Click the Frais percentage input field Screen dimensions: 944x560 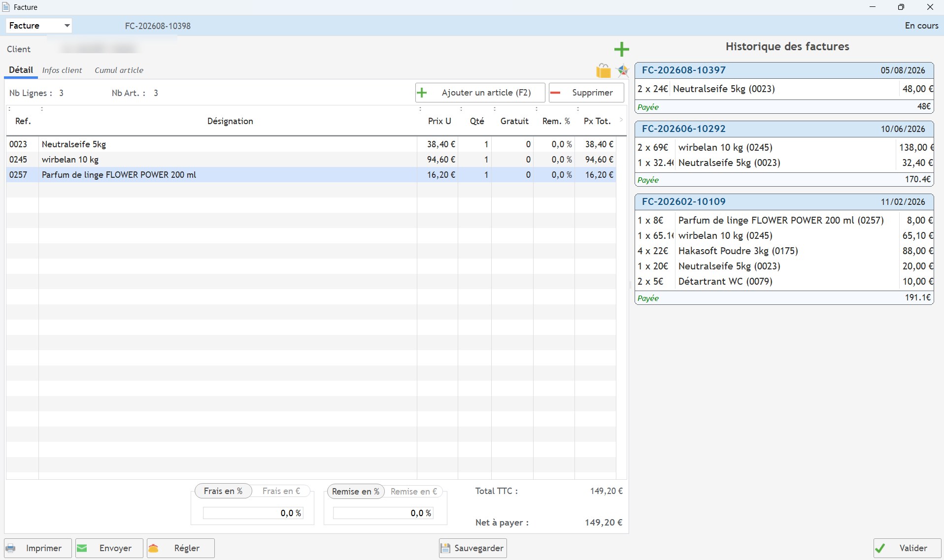pos(253,513)
